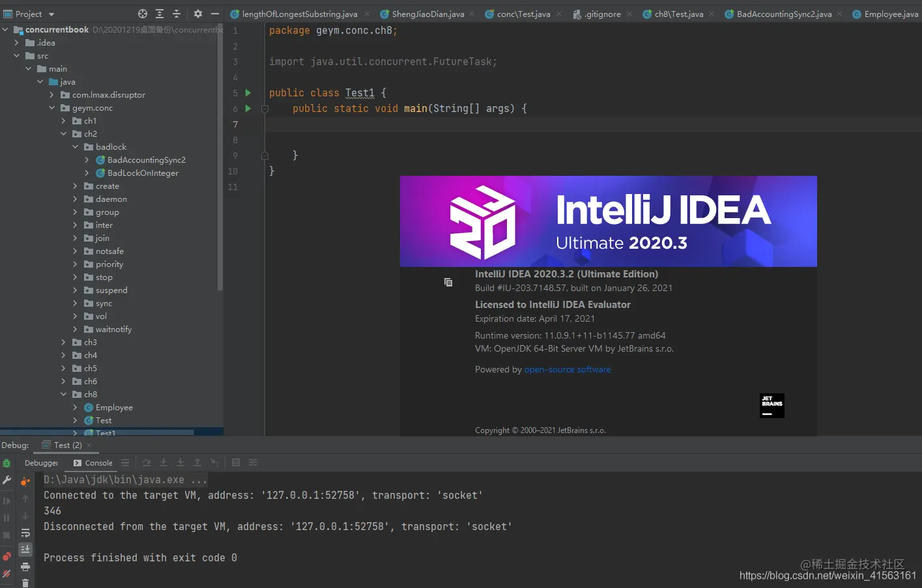Click Step Into icon in debug toolbar
The width and height of the screenshot is (922, 588).
[x=180, y=463]
